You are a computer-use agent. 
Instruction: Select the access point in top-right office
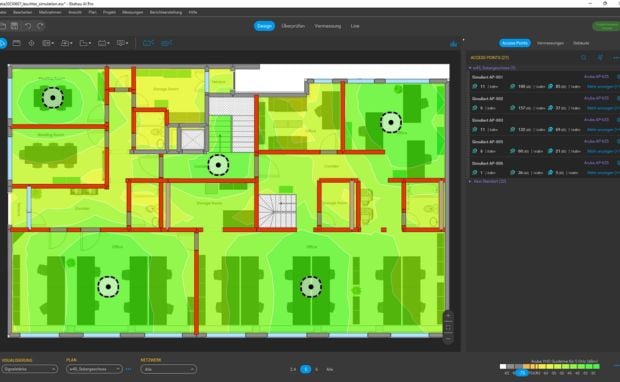click(x=391, y=123)
